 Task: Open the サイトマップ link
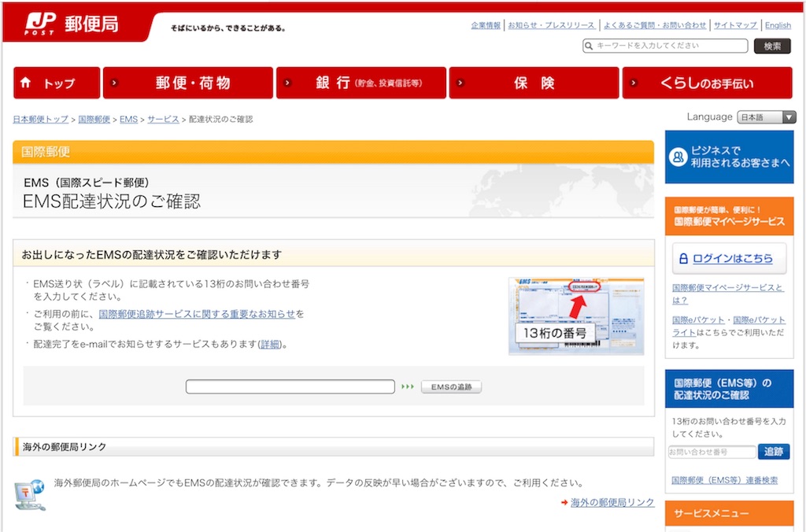[x=735, y=25]
